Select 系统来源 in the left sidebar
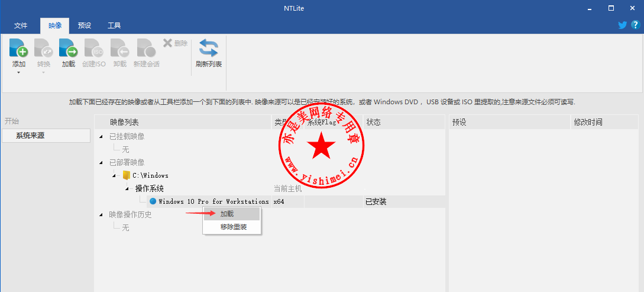 pyautogui.click(x=46, y=136)
